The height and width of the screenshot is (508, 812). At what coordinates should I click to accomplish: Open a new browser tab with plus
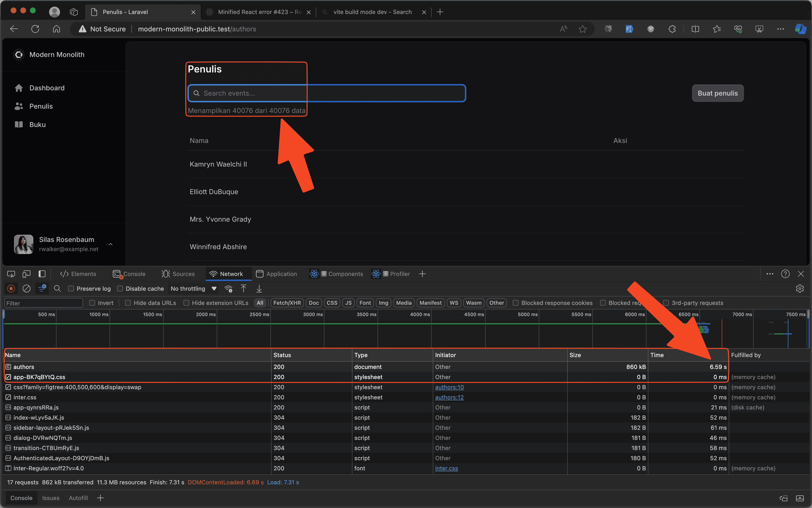click(x=440, y=12)
